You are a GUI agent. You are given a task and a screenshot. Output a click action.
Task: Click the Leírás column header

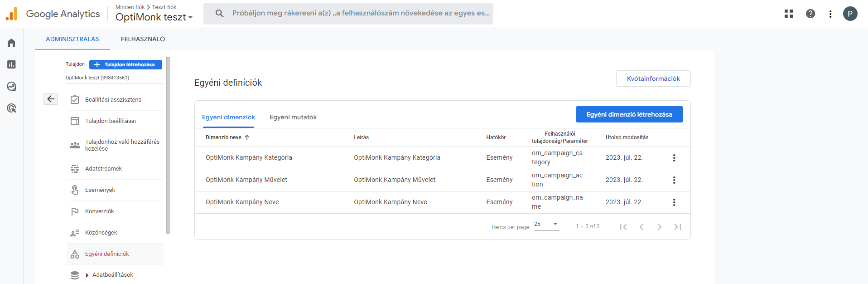pos(362,137)
